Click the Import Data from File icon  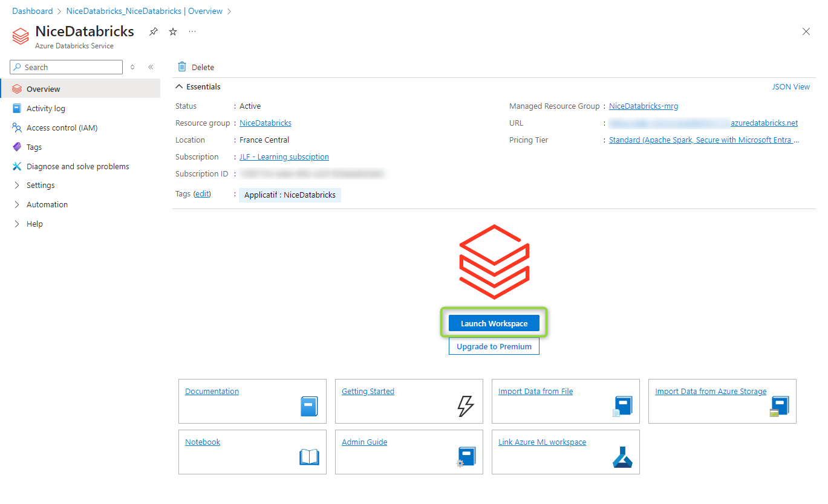point(622,406)
